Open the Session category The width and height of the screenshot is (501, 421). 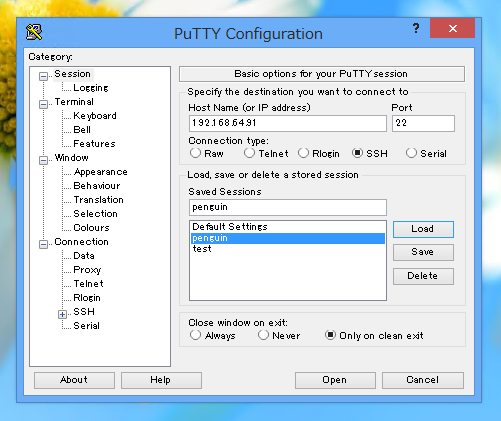pyautogui.click(x=73, y=74)
